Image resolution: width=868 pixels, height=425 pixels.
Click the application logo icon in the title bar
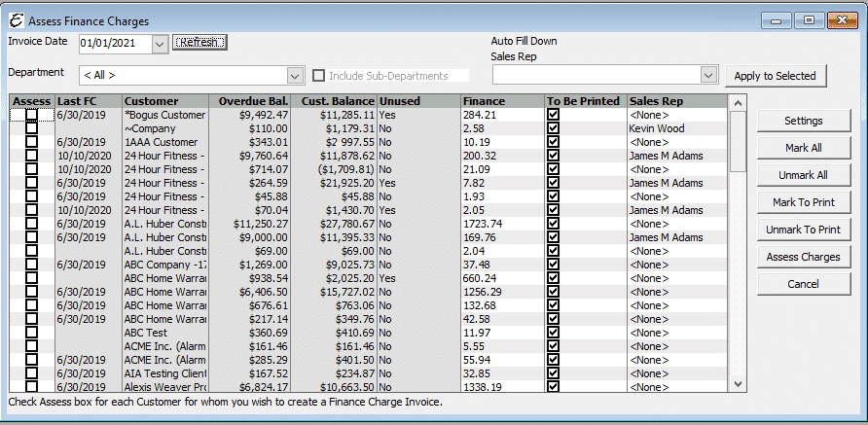pyautogui.click(x=18, y=21)
